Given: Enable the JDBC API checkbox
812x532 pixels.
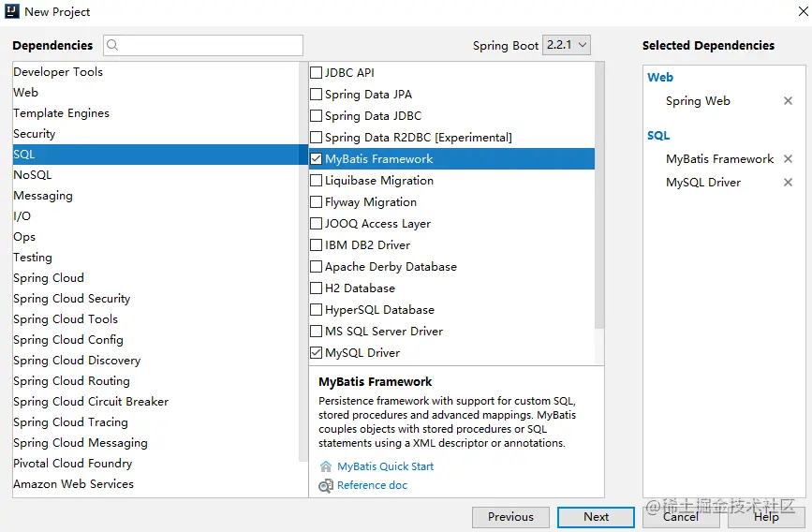Looking at the screenshot, I should pos(317,73).
